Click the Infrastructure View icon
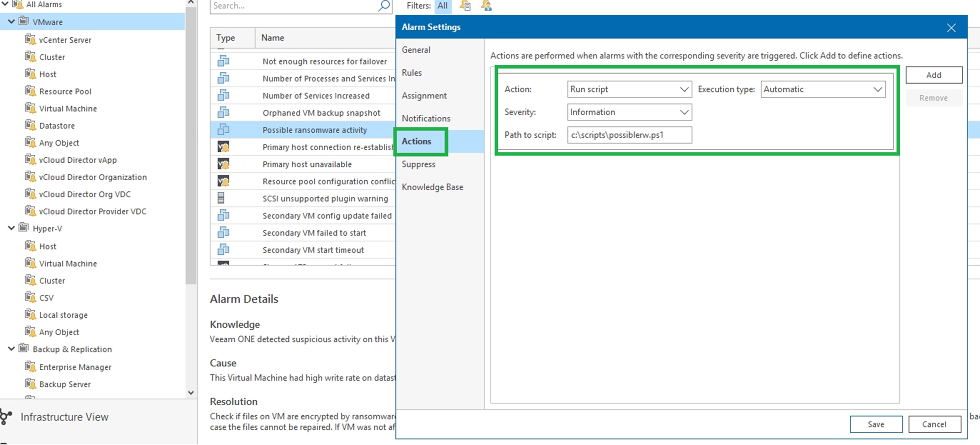Image resolution: width=980 pixels, height=445 pixels. point(6,416)
